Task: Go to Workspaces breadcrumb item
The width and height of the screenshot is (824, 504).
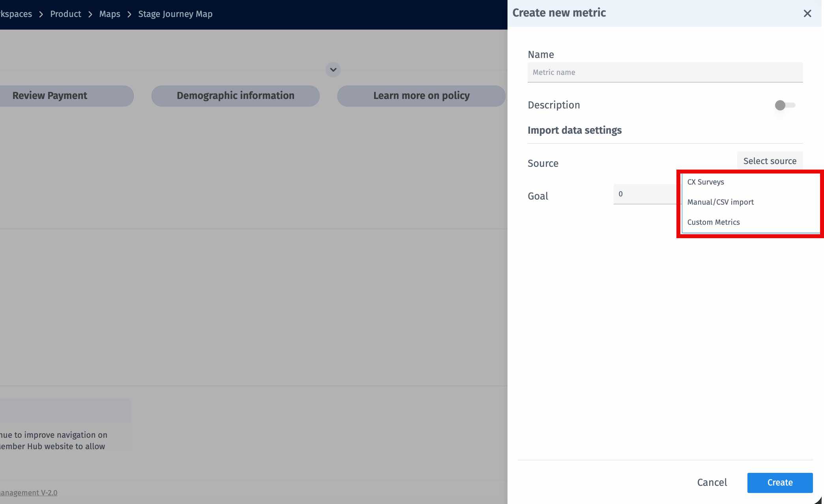Action: point(16,14)
